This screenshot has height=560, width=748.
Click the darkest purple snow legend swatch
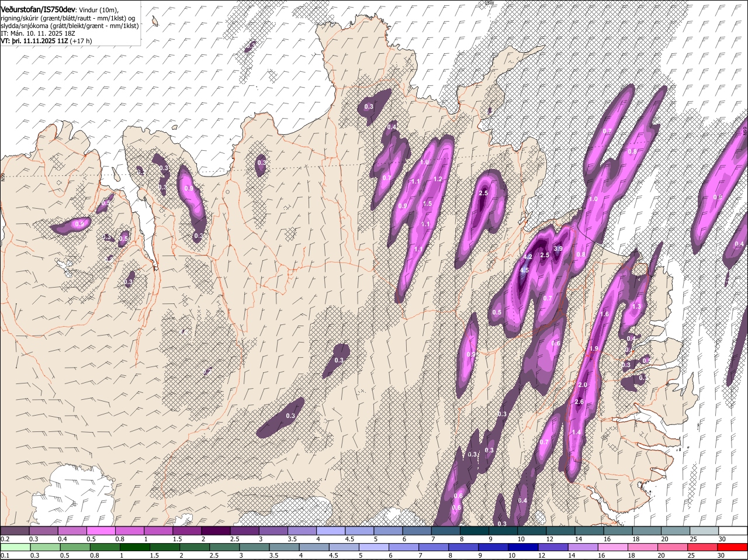tap(217, 531)
